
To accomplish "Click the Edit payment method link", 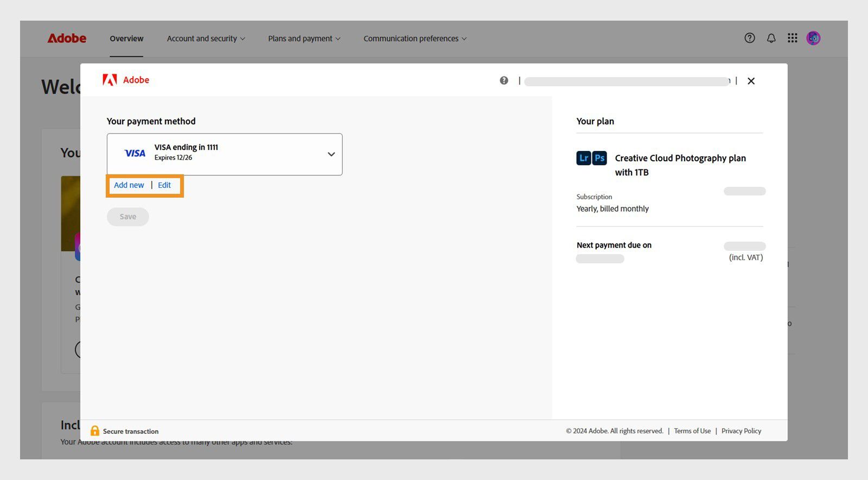I will coord(164,185).
